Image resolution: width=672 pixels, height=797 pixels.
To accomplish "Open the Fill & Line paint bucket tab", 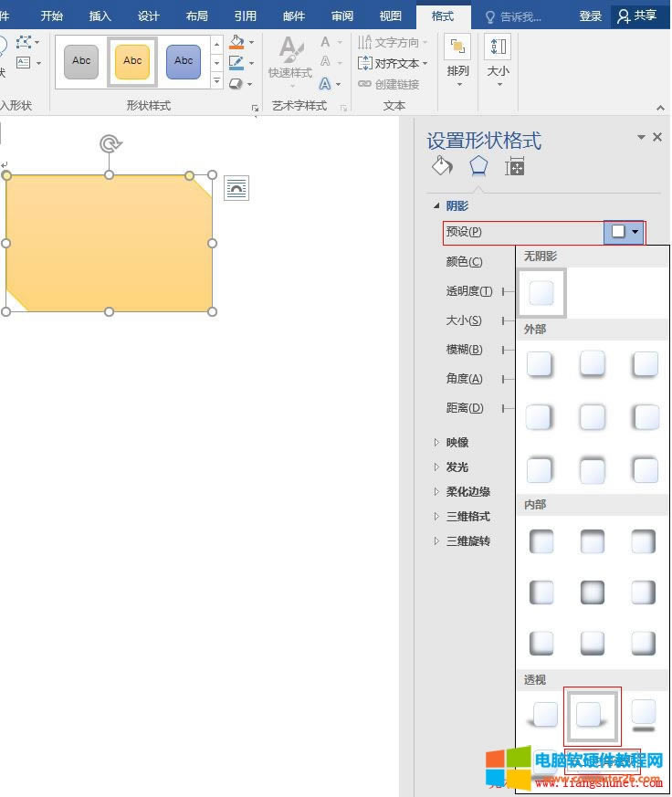I will 442,166.
